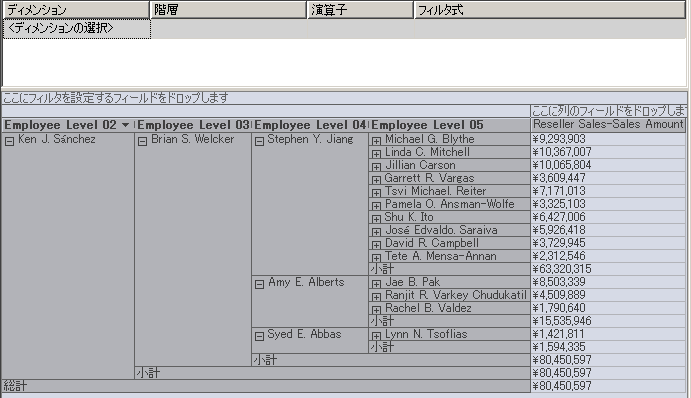
Task: Click the ¥1,790,640 value cell
Action: coord(608,308)
